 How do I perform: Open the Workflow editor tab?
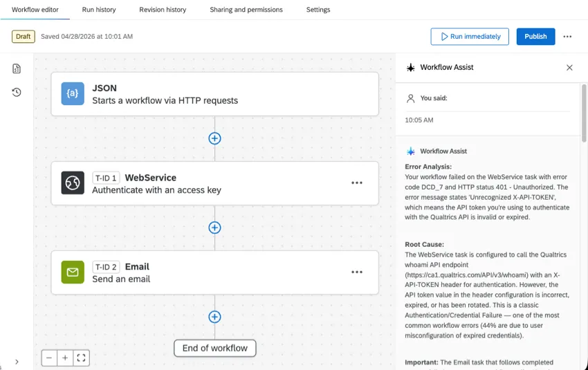(35, 10)
